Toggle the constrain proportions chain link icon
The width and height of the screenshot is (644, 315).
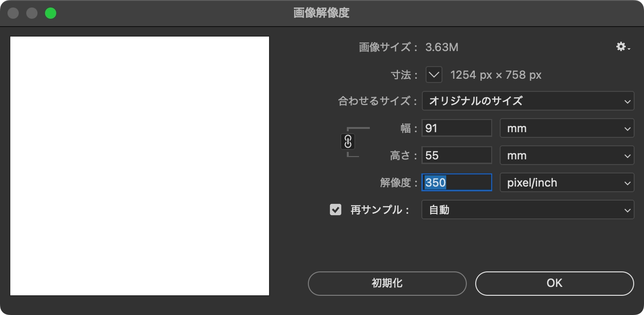(x=348, y=142)
